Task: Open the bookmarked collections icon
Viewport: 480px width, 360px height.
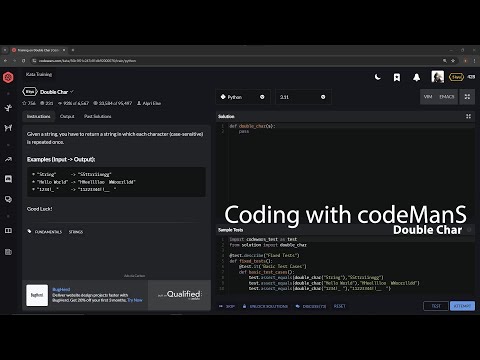Action: 397,77
